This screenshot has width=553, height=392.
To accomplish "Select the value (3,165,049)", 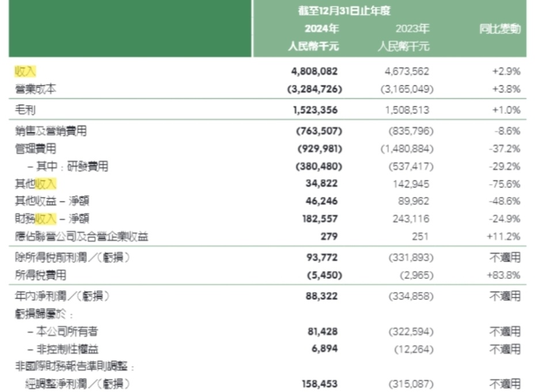I will click(x=407, y=89).
